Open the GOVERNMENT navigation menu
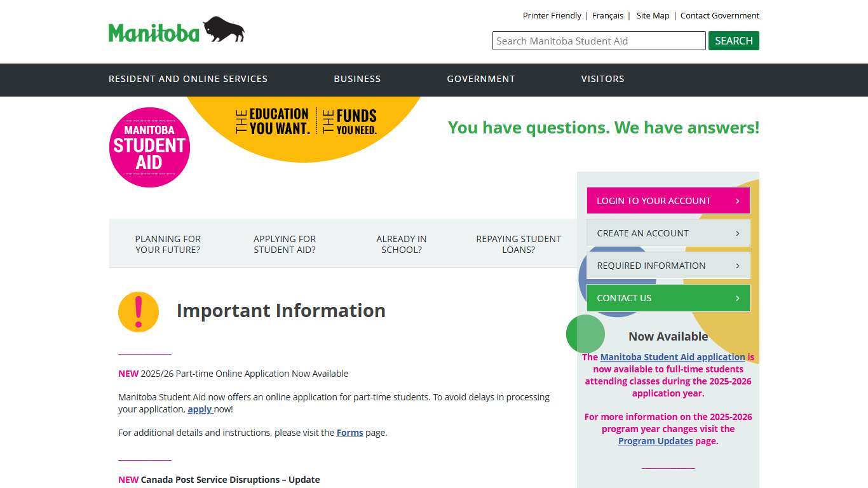The height and width of the screenshot is (488, 868). (481, 79)
